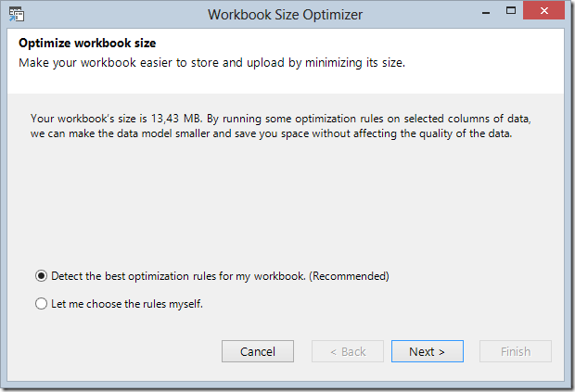This screenshot has width=575, height=392.
Task: Click the sentence about saving space without affecting quality
Action: tap(272, 133)
